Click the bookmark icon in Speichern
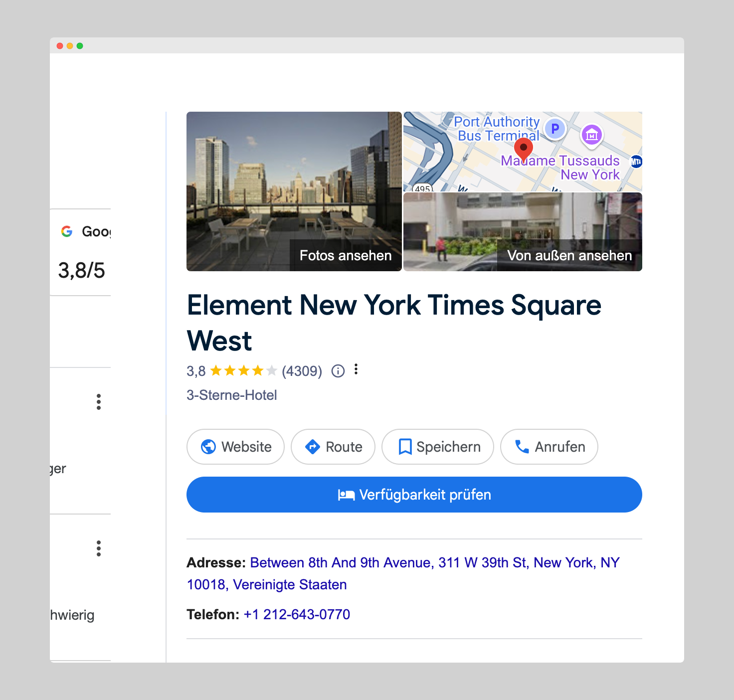Image resolution: width=734 pixels, height=700 pixels. coord(405,447)
